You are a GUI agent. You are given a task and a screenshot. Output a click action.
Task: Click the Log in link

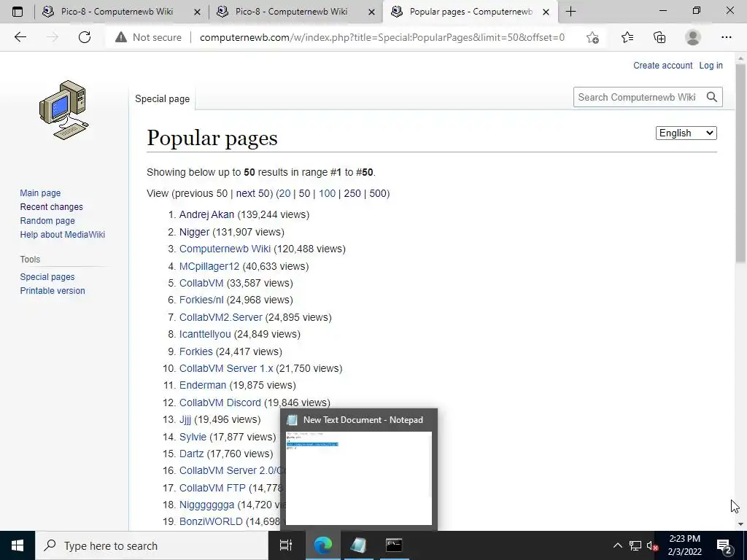[711, 66]
